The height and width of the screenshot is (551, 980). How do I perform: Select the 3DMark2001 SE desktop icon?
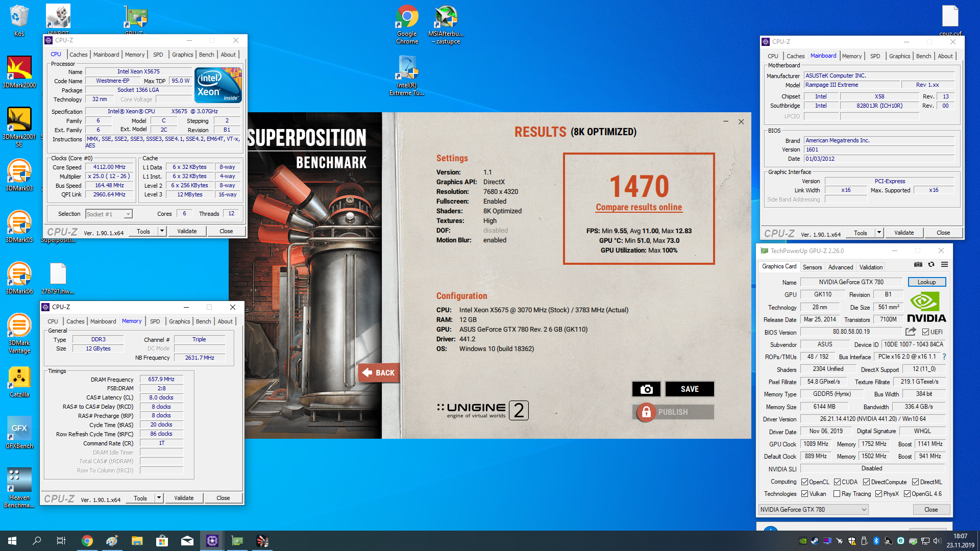pos(19,127)
